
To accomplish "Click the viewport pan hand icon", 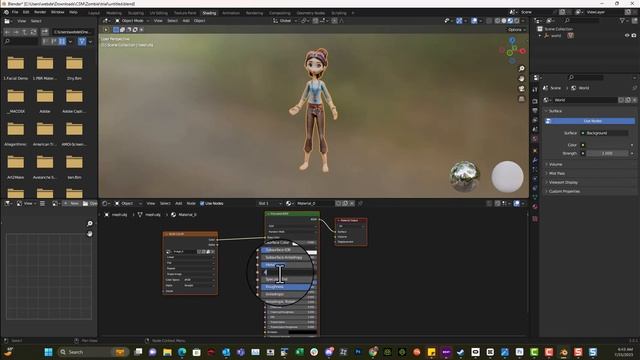I will pos(521,79).
